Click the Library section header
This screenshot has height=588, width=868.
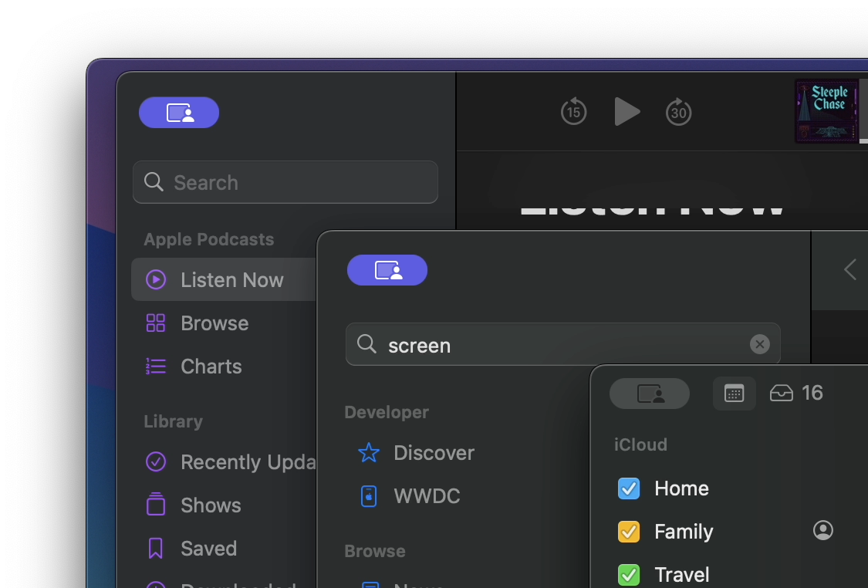174,421
